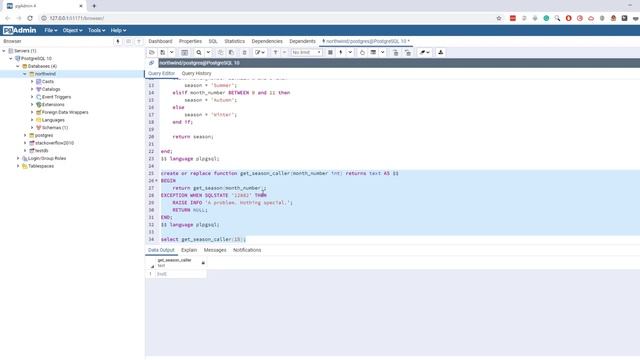
Task: Open the Find options dropdown arrow
Action: click(208, 53)
